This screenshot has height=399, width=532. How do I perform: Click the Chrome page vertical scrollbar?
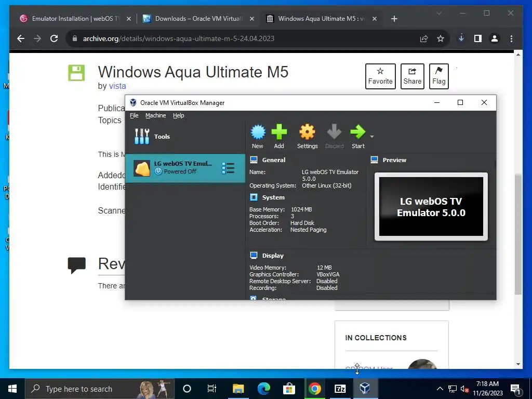click(x=518, y=234)
